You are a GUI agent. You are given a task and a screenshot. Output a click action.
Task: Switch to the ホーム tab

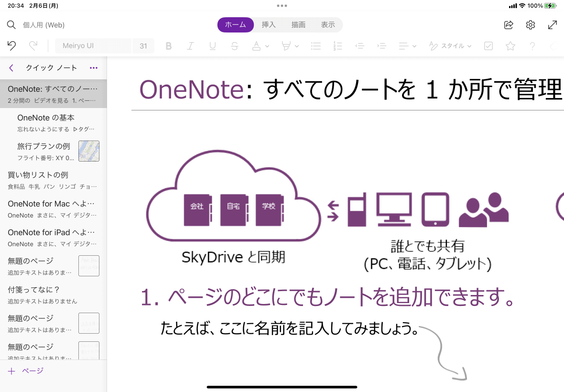236,25
